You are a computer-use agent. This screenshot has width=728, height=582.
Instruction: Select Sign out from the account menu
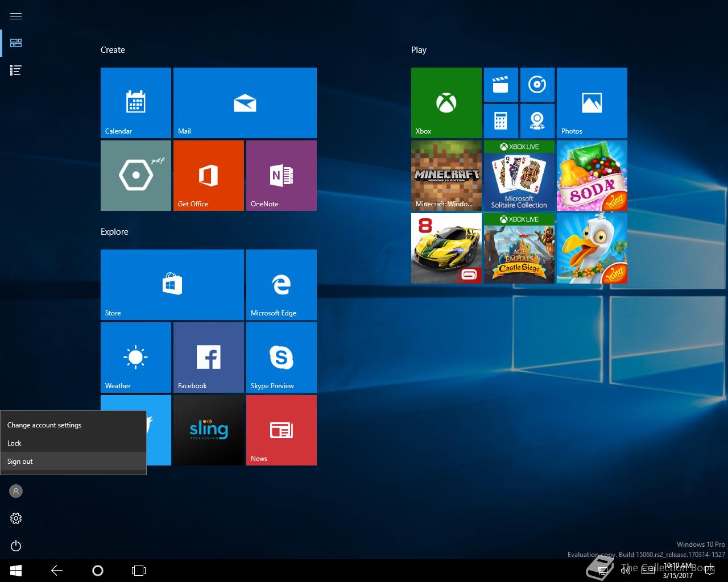click(73, 462)
